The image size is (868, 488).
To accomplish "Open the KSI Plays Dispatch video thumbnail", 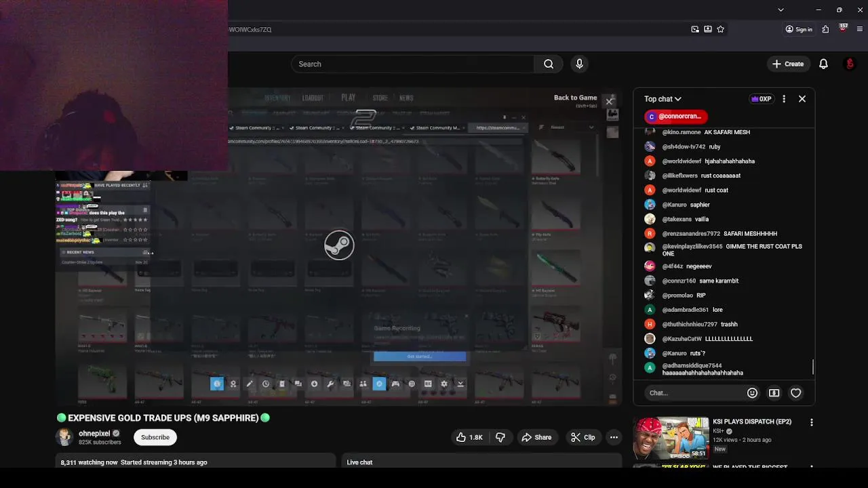I will pos(671,439).
